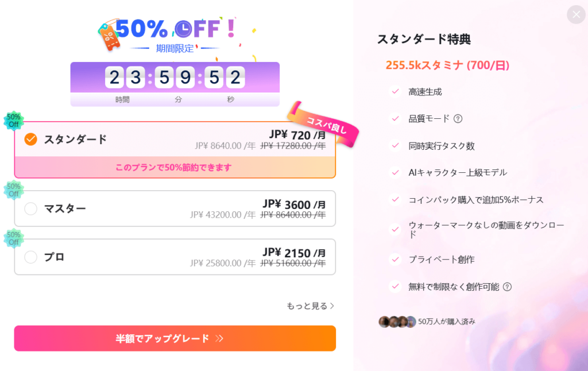Click the このプランで50%節約できます banner

[175, 167]
